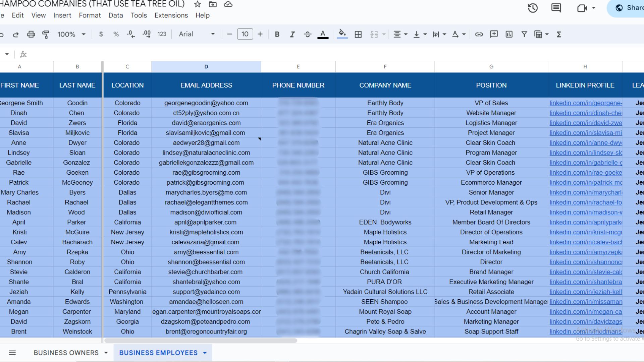Image resolution: width=644 pixels, height=362 pixels.
Task: Open the comments history icon
Action: (556, 8)
